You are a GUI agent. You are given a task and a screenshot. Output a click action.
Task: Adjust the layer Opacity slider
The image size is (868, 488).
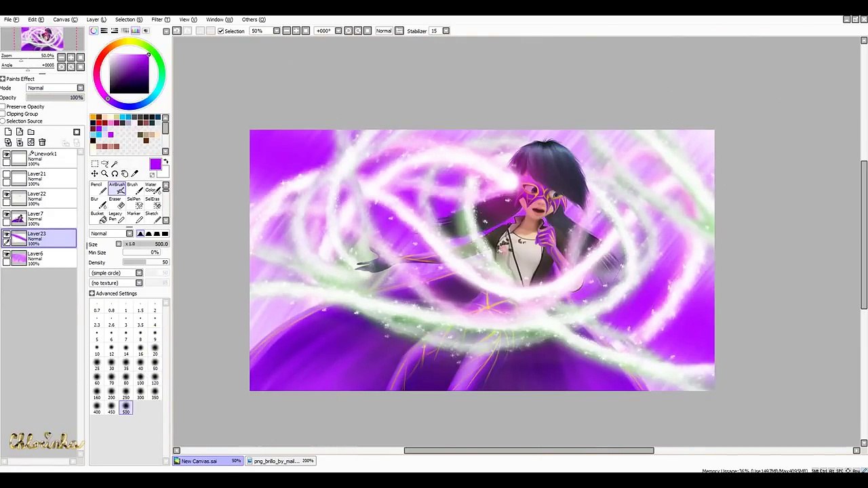pyautogui.click(x=55, y=98)
